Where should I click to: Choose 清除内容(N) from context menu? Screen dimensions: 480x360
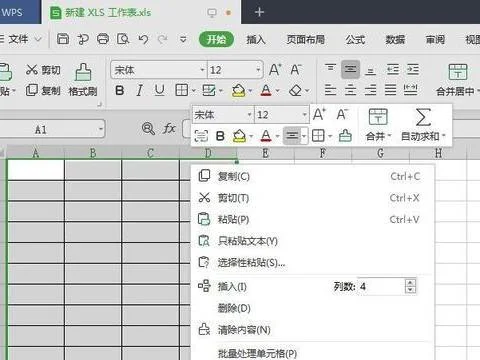click(x=313, y=330)
